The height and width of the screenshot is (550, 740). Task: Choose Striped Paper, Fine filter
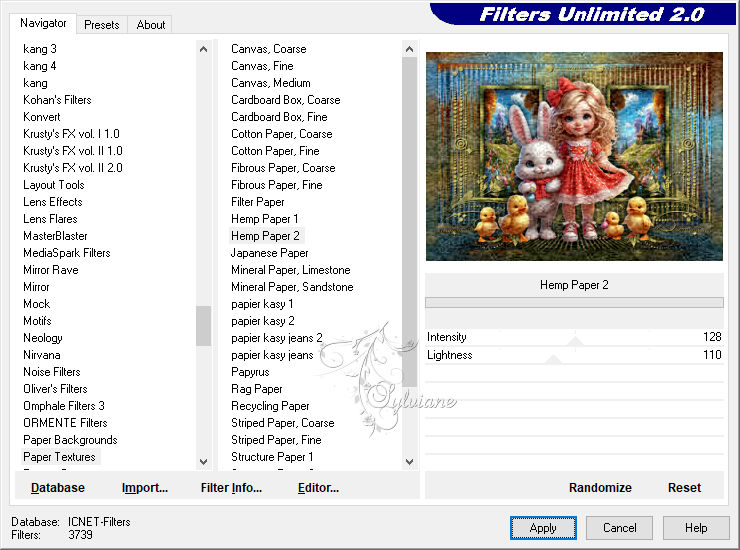[276, 440]
